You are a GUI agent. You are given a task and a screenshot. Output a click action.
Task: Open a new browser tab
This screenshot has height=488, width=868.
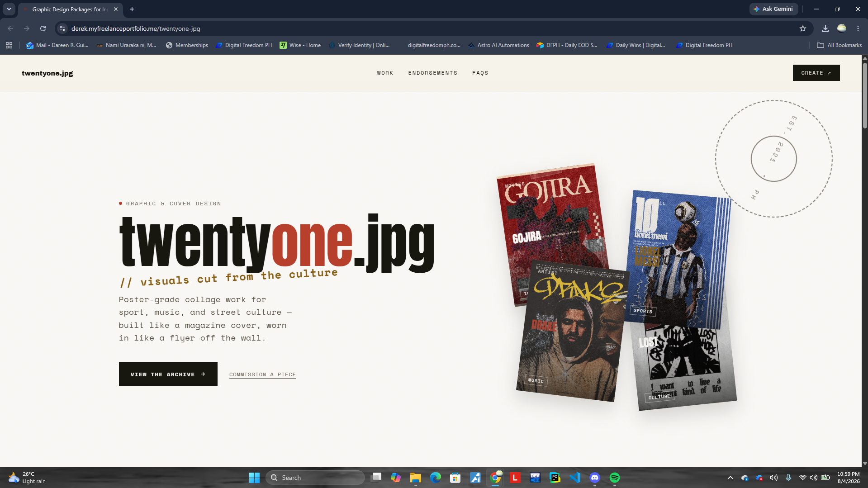point(132,9)
